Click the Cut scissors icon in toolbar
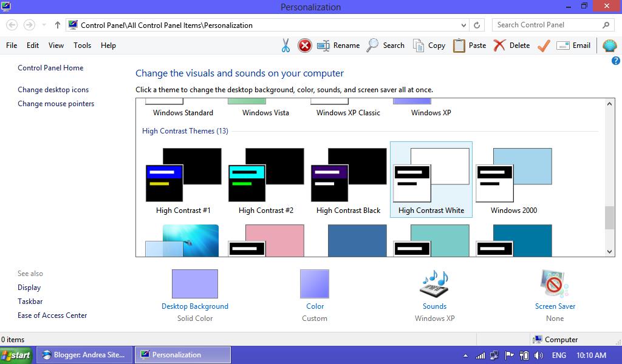Screen dimensions: 622x364 pos(285,45)
